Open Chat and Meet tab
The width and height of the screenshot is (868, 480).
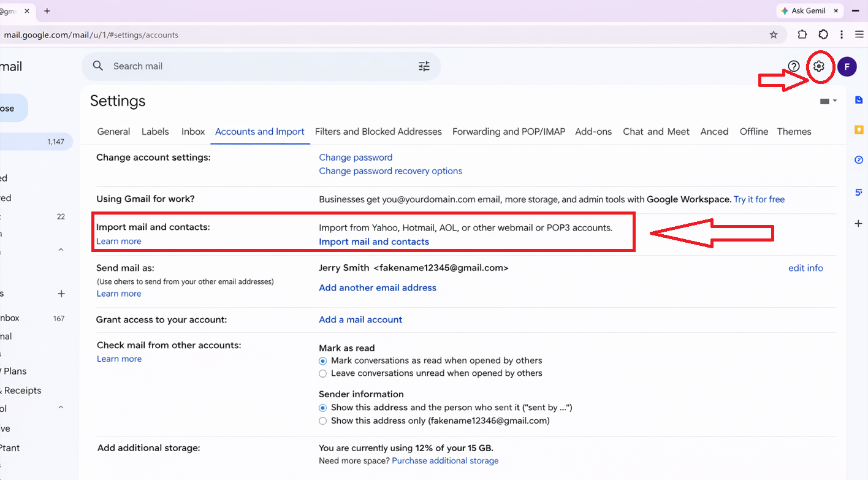pyautogui.click(x=656, y=132)
